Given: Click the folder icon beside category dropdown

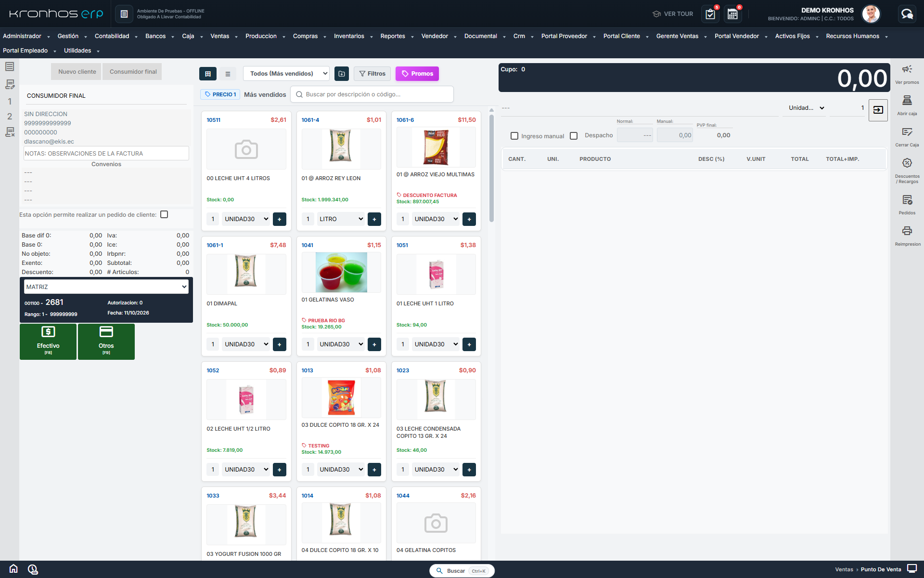Looking at the screenshot, I should click(x=341, y=74).
